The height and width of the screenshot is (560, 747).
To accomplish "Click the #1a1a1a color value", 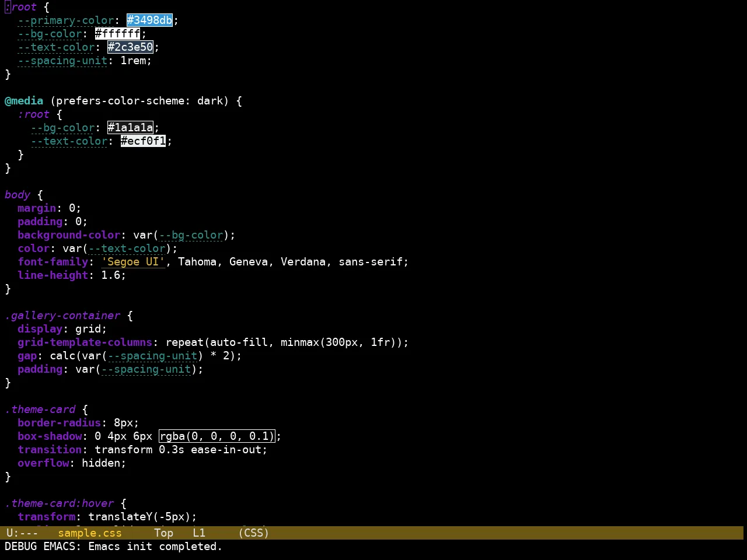I will pyautogui.click(x=130, y=128).
